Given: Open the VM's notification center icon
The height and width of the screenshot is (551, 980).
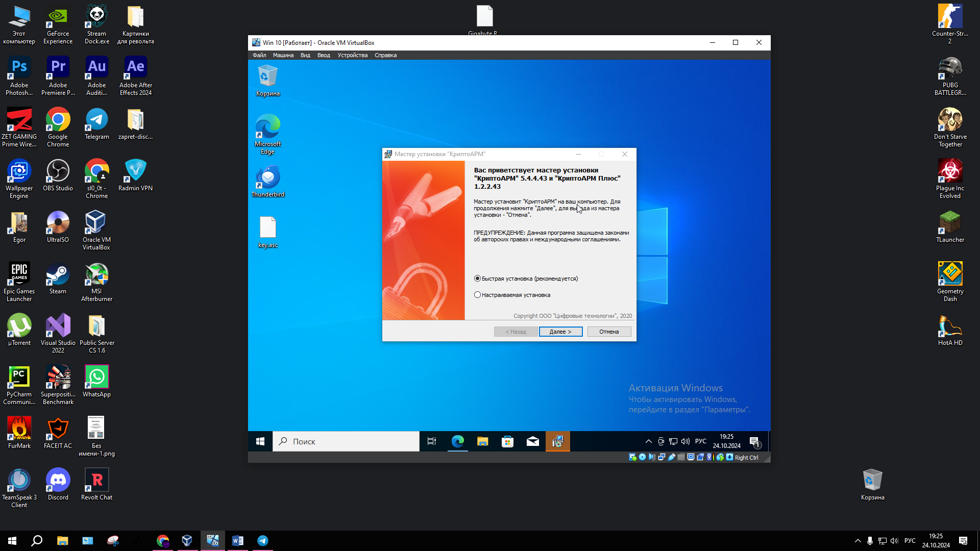Looking at the screenshot, I should click(754, 442).
